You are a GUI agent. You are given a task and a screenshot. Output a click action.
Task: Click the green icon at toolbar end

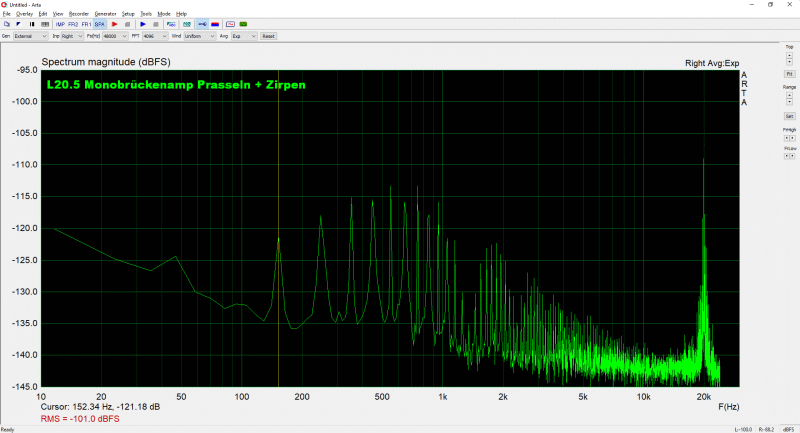click(244, 23)
